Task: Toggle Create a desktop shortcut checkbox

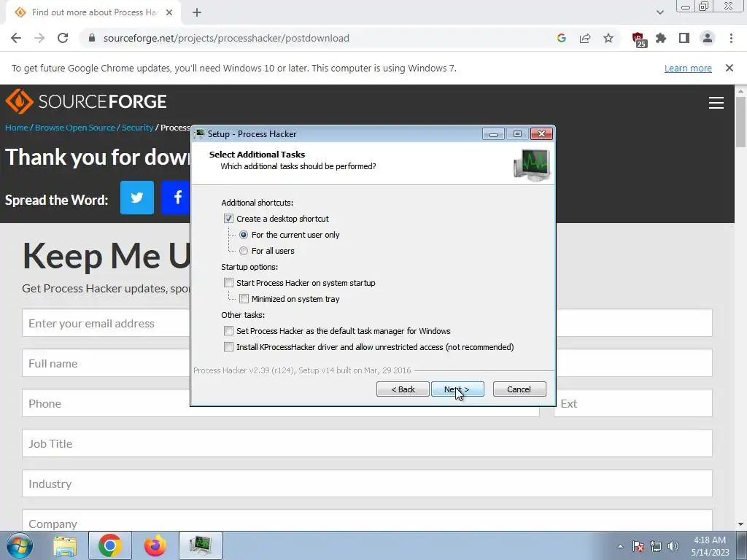Action: [228, 219]
